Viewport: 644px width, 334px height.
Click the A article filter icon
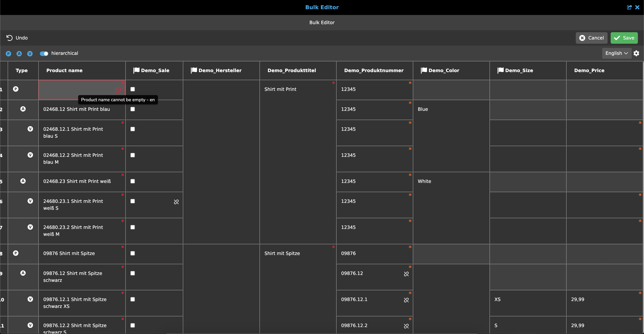(19, 53)
